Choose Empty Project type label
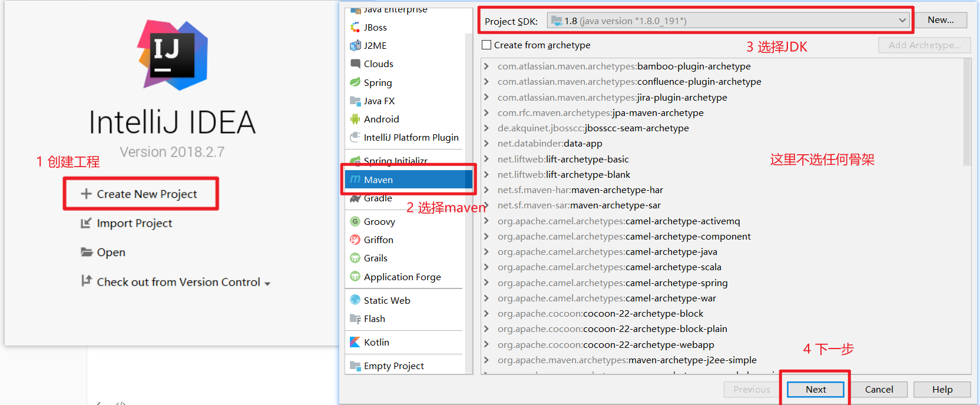The width and height of the screenshot is (980, 405). [x=394, y=366]
